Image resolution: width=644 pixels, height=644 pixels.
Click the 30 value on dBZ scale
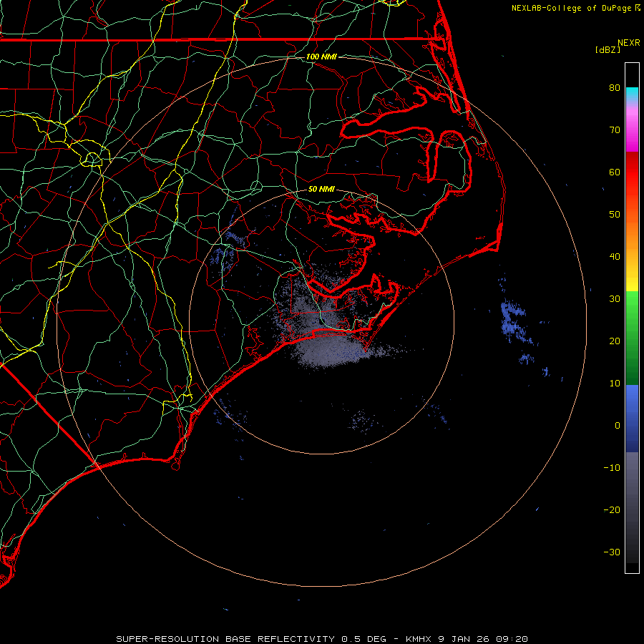[x=615, y=298]
